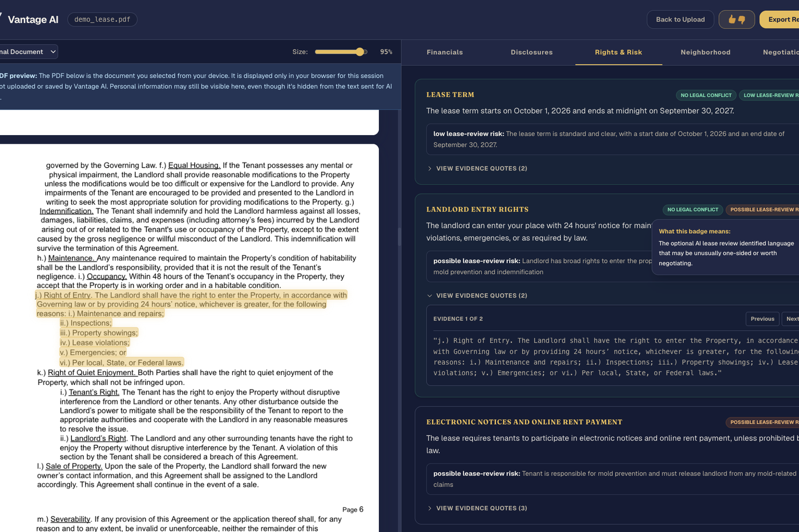Screen dimensions: 799x532
Task: Click the PDF preview privacy notice text
Action: coord(196,87)
